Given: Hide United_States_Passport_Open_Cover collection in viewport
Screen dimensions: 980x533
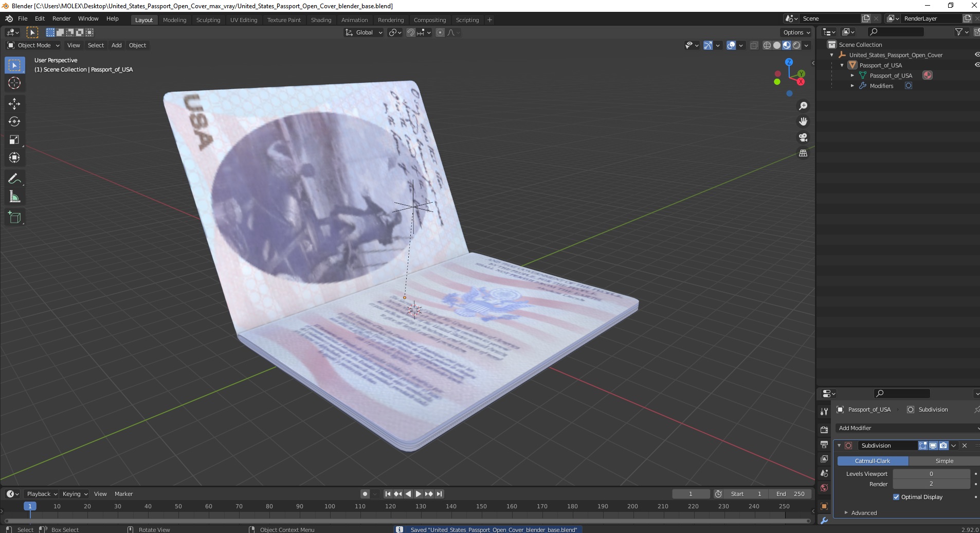Looking at the screenshot, I should click(977, 55).
